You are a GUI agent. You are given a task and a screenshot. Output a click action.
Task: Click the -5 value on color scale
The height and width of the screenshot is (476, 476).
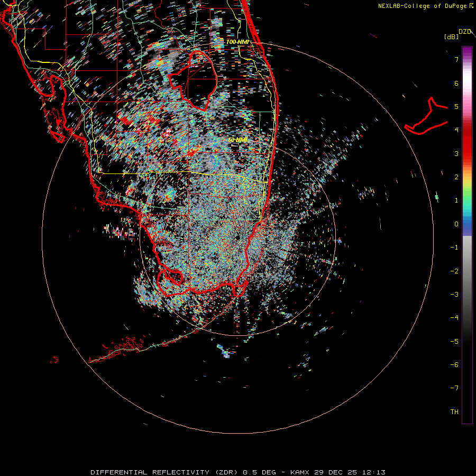tap(454, 341)
